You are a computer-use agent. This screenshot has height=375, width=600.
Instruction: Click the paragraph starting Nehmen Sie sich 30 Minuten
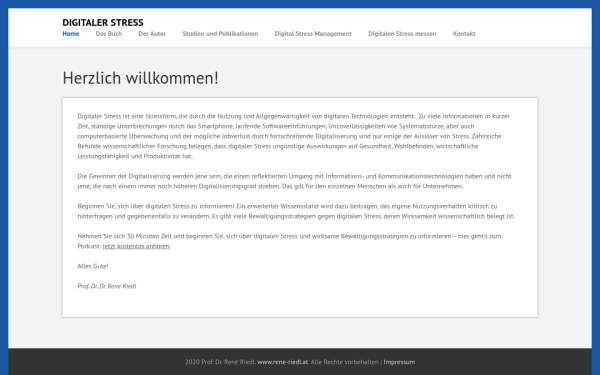[289, 241]
